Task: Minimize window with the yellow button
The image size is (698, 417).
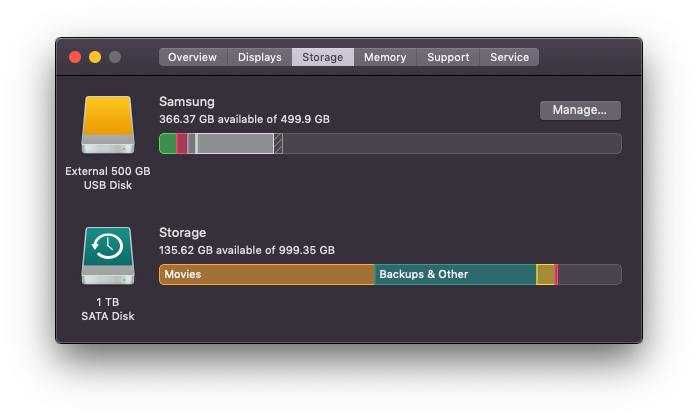Action: pyautogui.click(x=95, y=57)
